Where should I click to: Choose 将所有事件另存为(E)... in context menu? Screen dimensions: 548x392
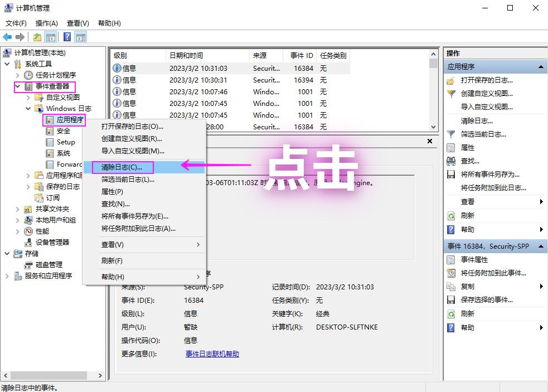[144, 216]
